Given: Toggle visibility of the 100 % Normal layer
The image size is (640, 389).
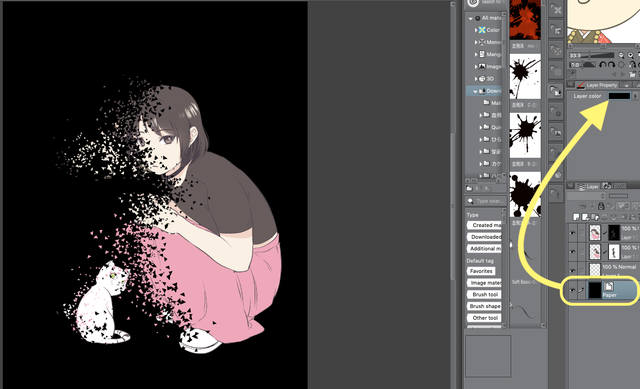Looking at the screenshot, I should [572, 271].
